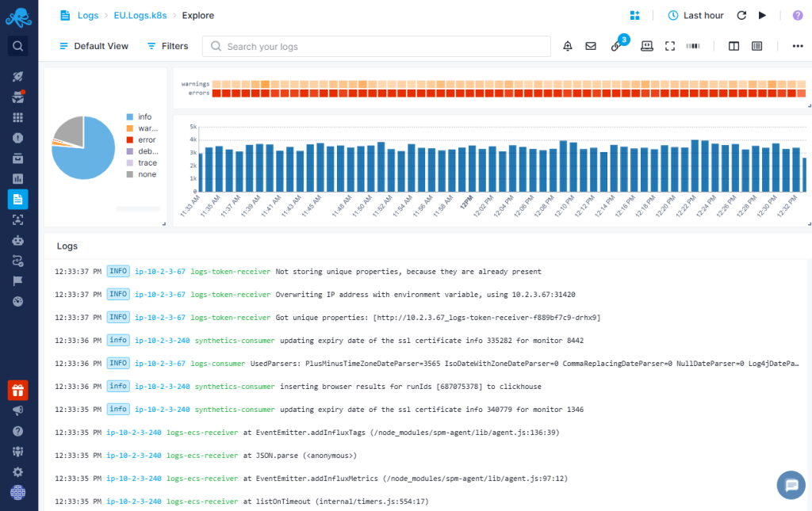Image resolution: width=812 pixels, height=511 pixels.
Task: Toggle fullscreen mode icon
Action: 669,46
